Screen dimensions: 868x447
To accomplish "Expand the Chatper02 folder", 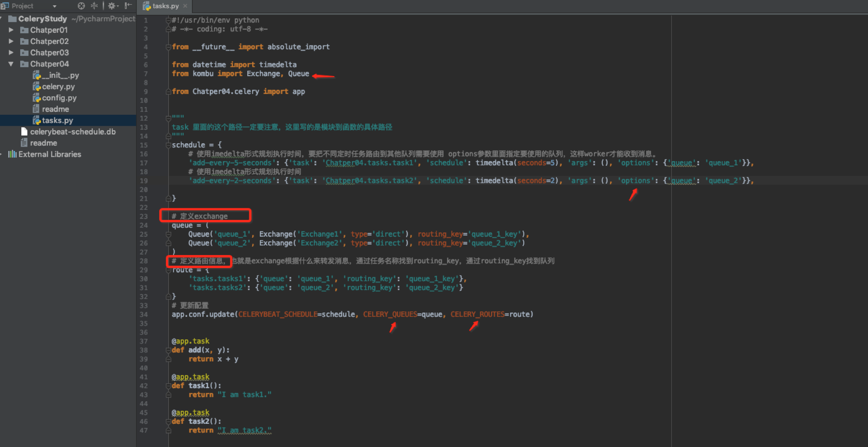I will click(x=11, y=41).
